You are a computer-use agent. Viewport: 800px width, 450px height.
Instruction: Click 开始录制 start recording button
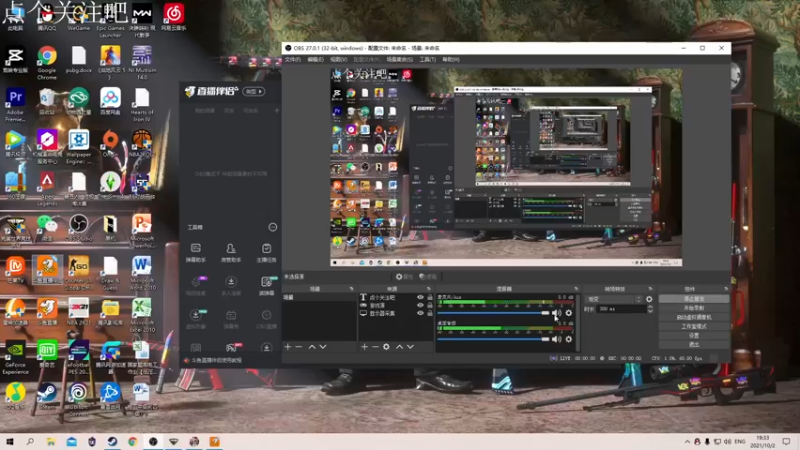(694, 308)
